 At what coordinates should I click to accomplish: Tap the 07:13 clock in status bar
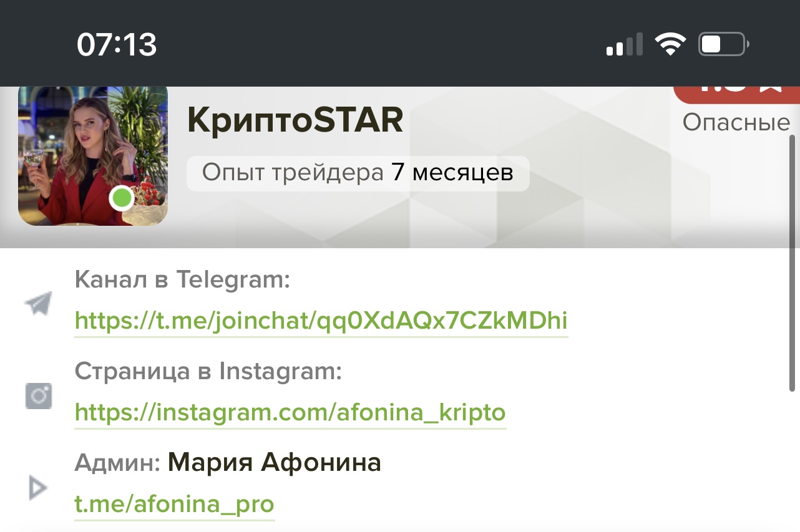coord(117,45)
